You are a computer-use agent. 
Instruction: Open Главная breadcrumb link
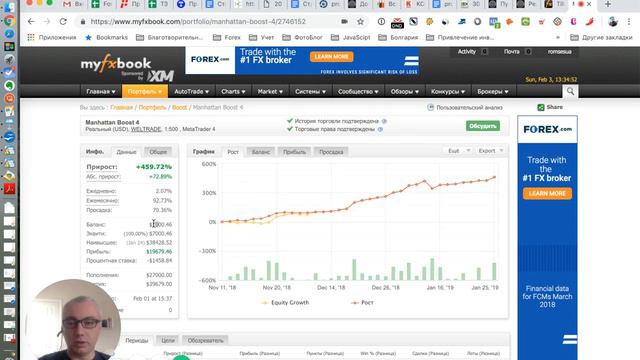pyautogui.click(x=122, y=107)
